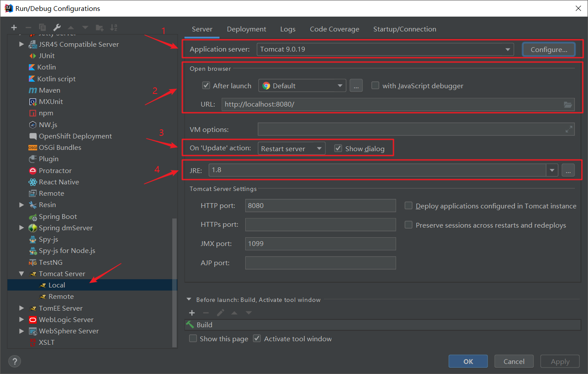Toggle Activate tool window checkbox
This screenshot has width=588, height=374.
pos(257,339)
